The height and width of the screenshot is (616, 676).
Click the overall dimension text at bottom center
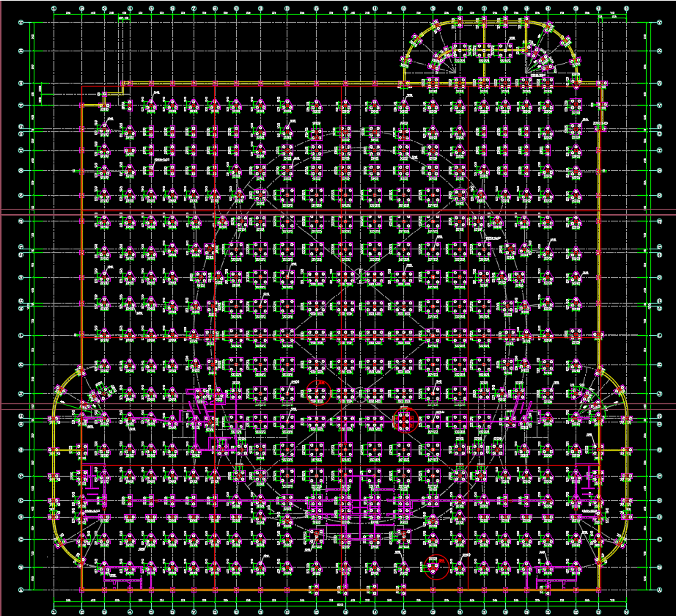click(342, 604)
